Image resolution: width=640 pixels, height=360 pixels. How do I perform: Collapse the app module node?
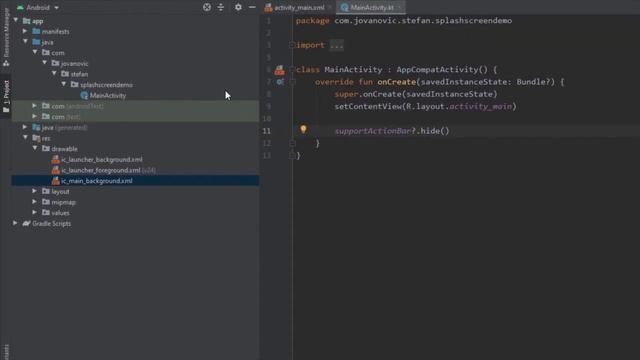point(16,20)
